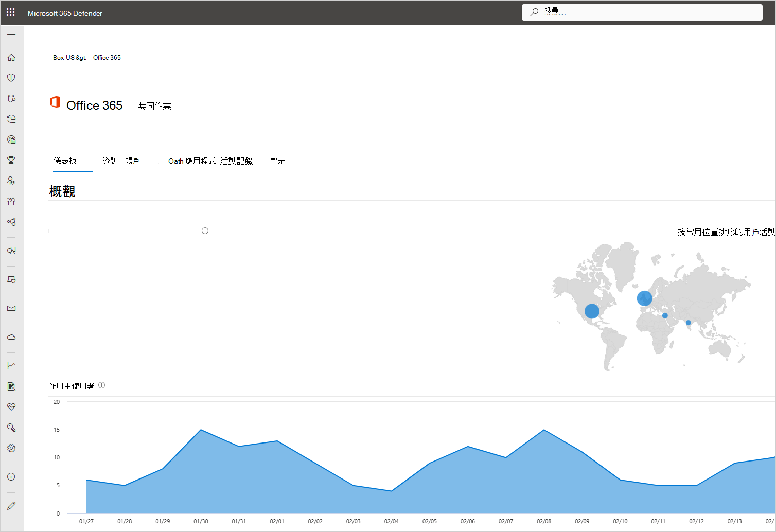
Task: Open the app launcher waffle menu
Action: pos(11,12)
